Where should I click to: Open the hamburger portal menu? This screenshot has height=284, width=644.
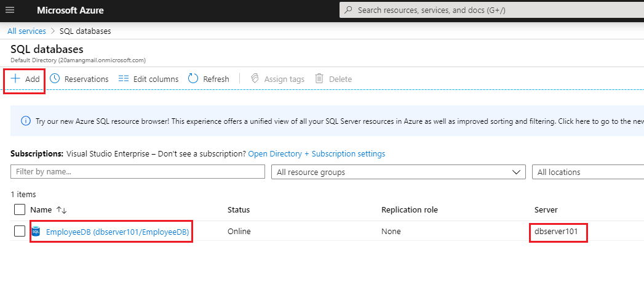point(9,10)
